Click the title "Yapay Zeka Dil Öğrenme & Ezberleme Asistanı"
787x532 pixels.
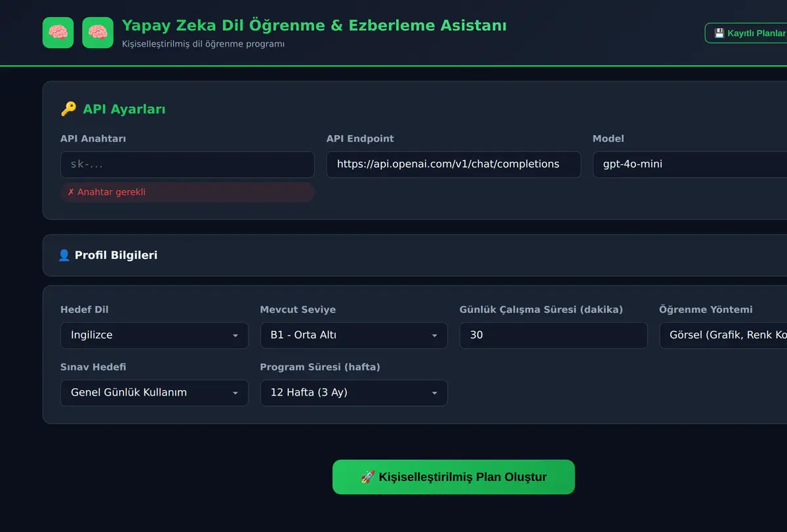(314, 26)
